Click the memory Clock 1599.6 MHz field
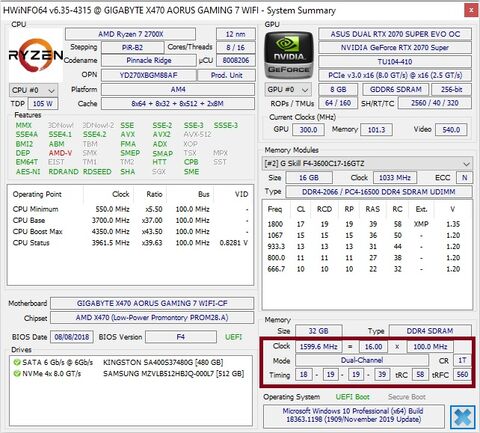 coord(319,347)
